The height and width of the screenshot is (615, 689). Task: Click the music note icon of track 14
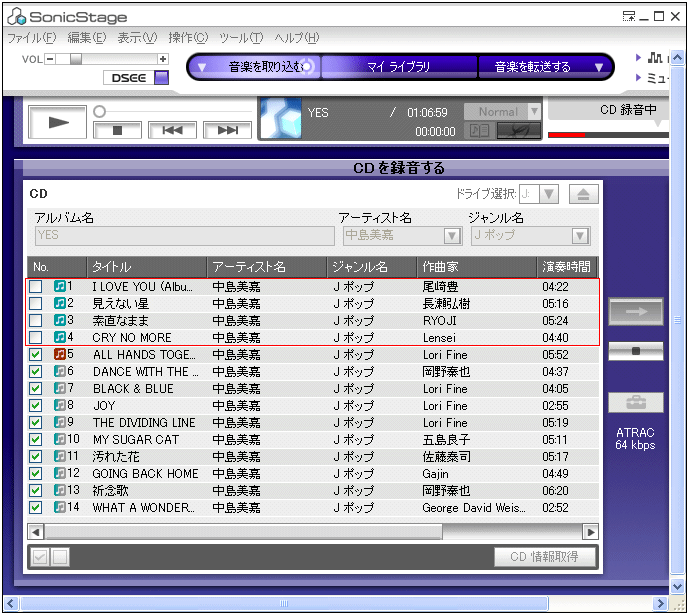tap(60, 507)
